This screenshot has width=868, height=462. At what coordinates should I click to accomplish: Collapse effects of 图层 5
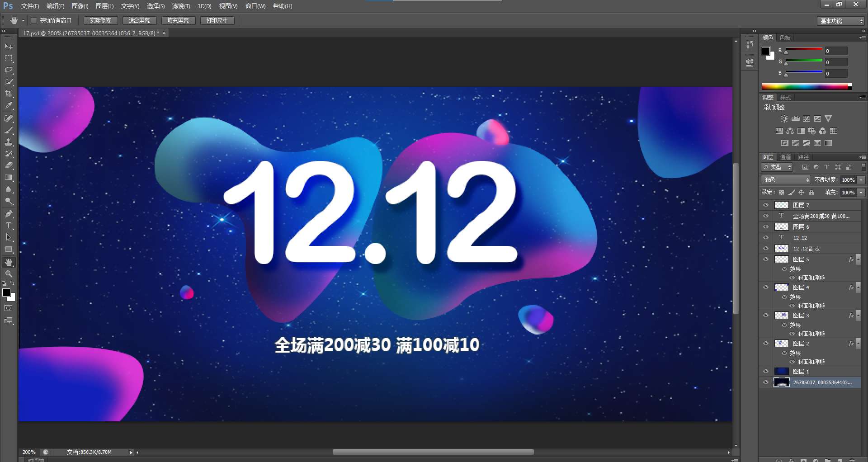858,259
